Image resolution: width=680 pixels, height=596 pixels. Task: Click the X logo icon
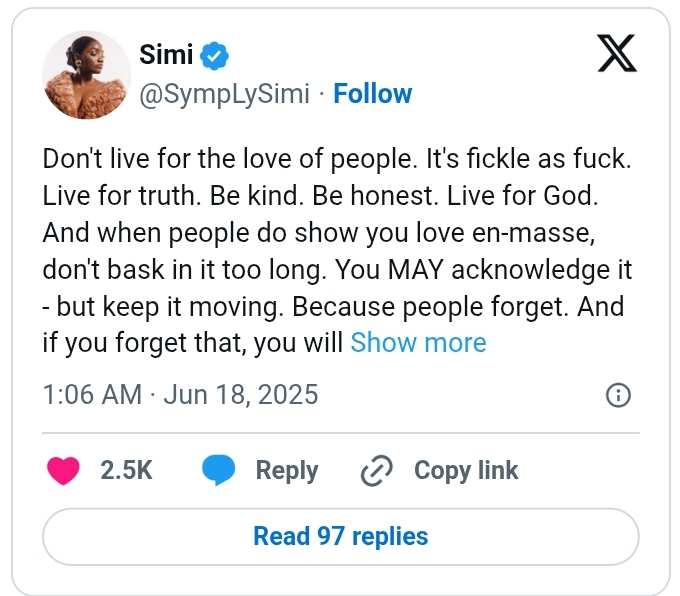(x=617, y=53)
